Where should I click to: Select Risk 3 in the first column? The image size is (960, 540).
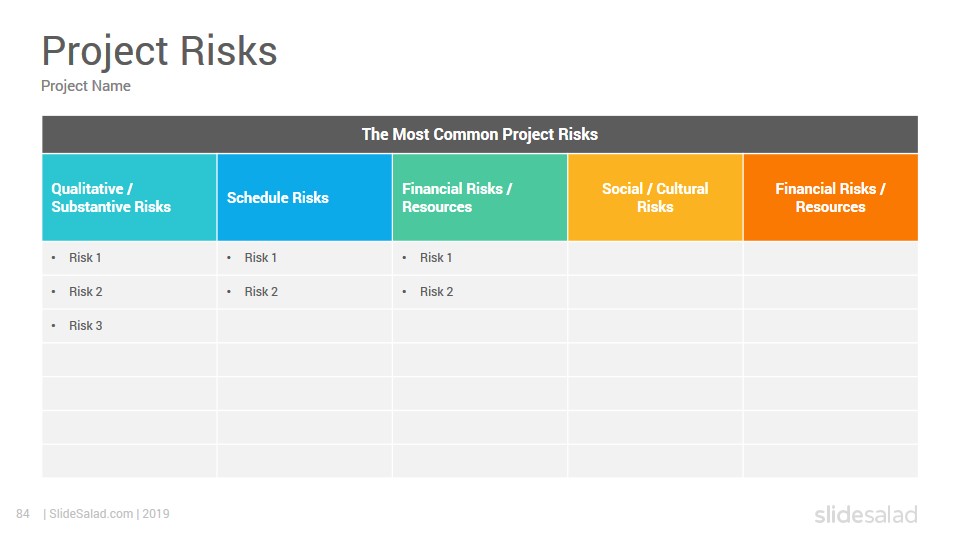click(86, 326)
